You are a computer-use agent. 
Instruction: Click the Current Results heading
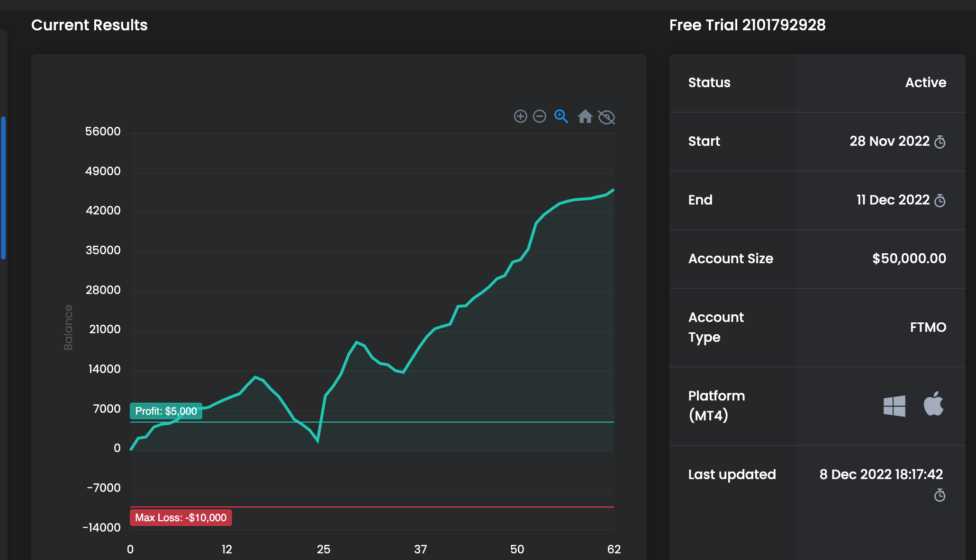[90, 25]
